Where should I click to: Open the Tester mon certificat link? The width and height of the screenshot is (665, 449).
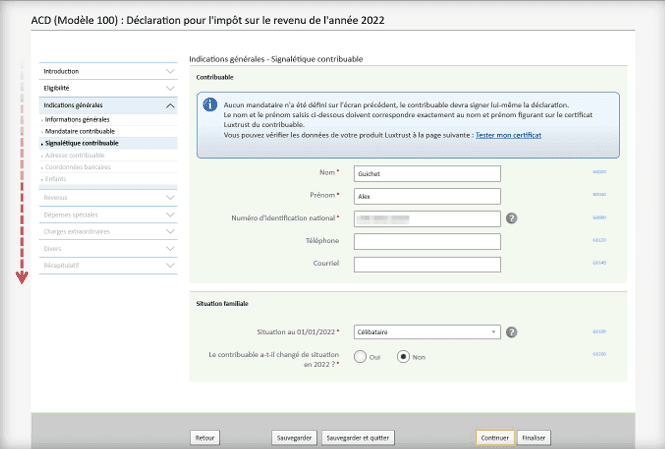click(x=509, y=134)
